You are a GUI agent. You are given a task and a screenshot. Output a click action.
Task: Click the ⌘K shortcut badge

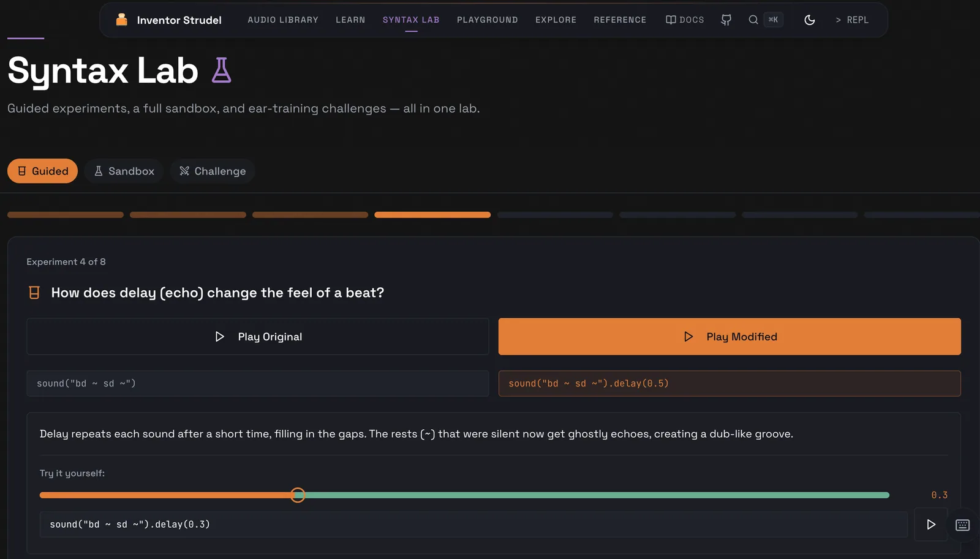click(x=773, y=20)
